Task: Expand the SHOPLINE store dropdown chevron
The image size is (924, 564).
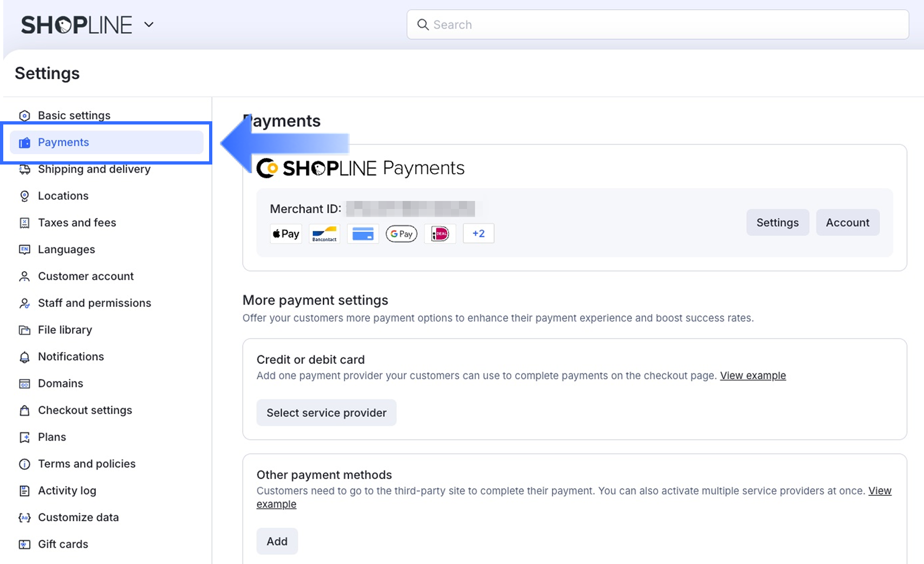Action: click(149, 24)
